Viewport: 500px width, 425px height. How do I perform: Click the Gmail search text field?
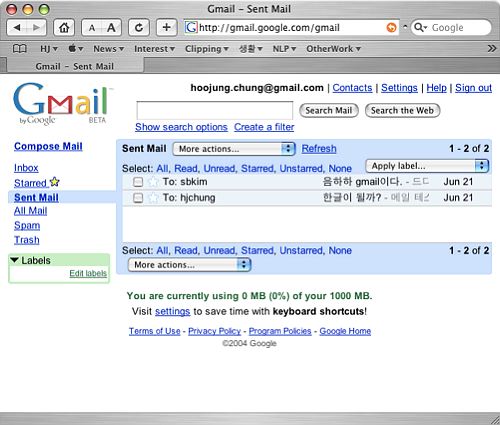pos(215,110)
